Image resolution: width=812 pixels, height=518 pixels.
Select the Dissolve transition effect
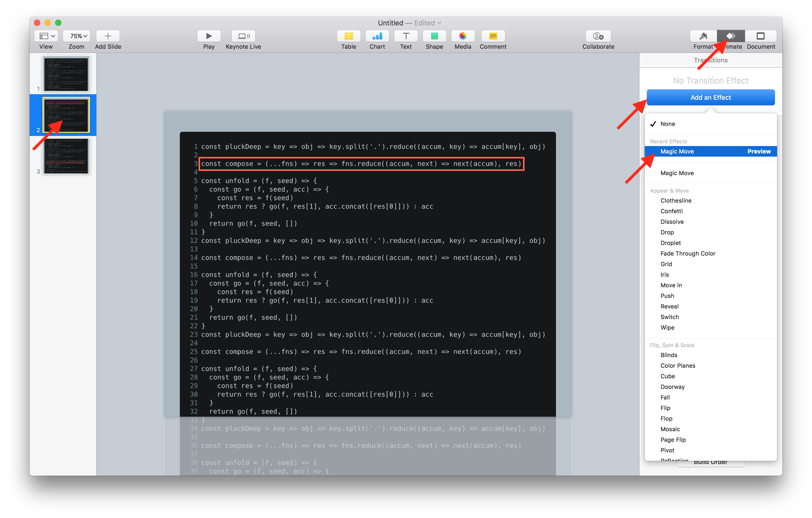[x=672, y=221]
